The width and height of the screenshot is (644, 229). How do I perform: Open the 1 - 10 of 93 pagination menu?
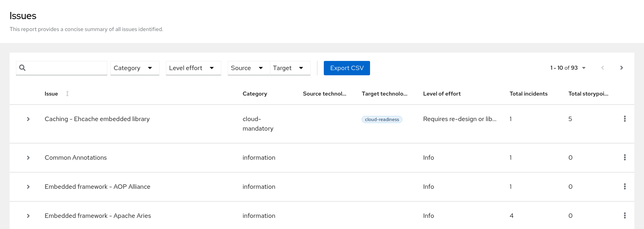[x=568, y=68]
